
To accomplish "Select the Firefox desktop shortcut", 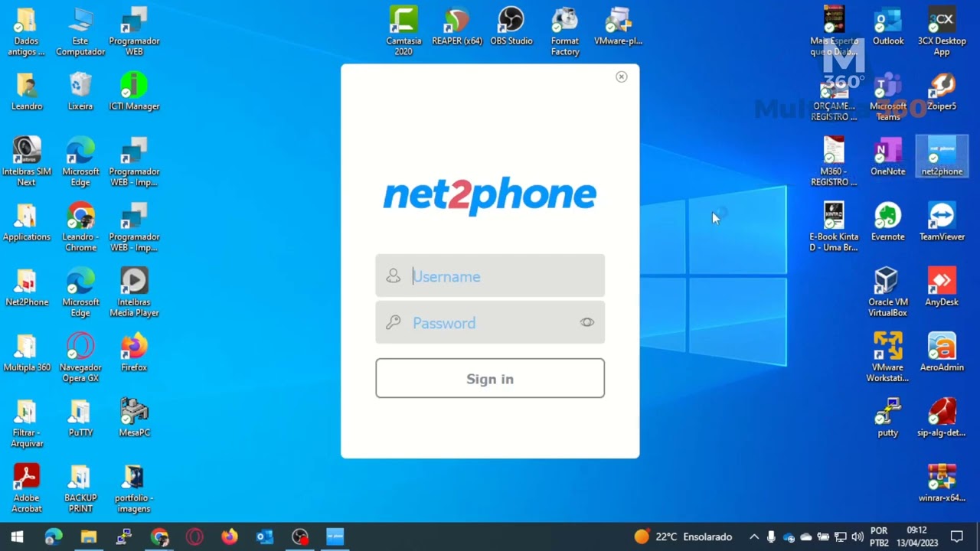I will [134, 353].
